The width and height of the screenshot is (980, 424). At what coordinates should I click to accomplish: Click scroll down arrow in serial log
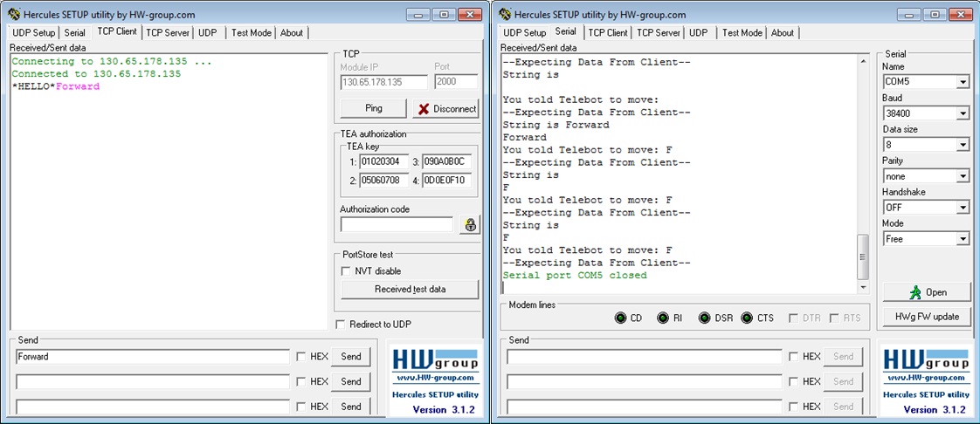[863, 287]
